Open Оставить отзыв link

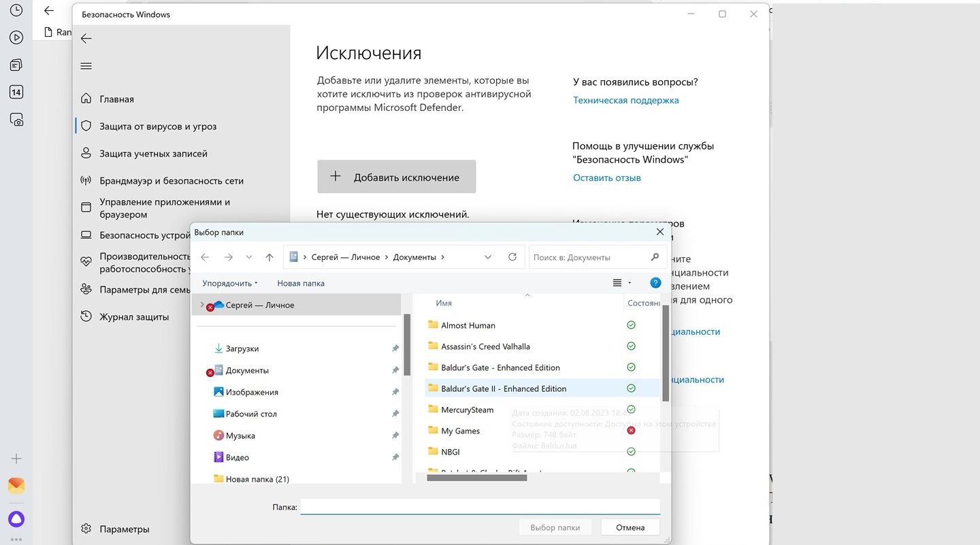tap(607, 178)
